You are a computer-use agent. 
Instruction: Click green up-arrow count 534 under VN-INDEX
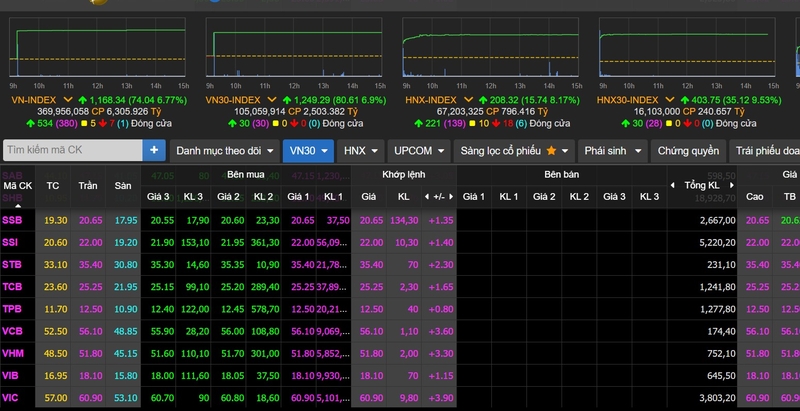(x=45, y=123)
